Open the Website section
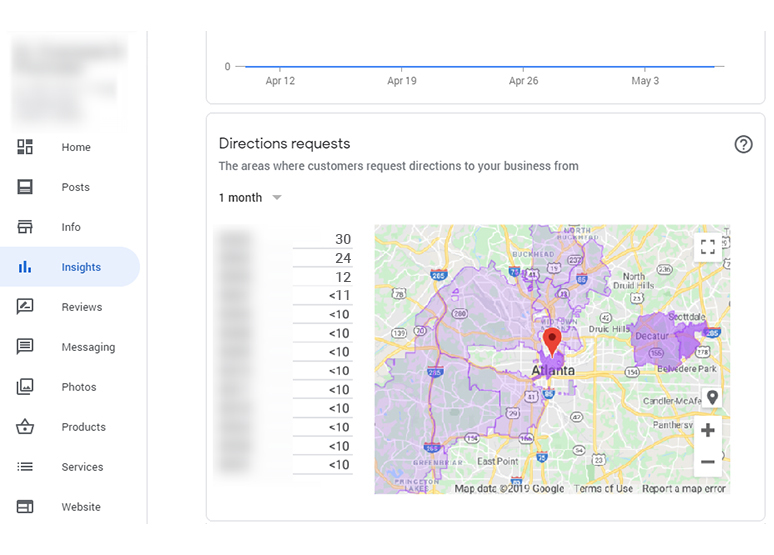Image resolution: width=774 pixels, height=555 pixels. pos(81,507)
